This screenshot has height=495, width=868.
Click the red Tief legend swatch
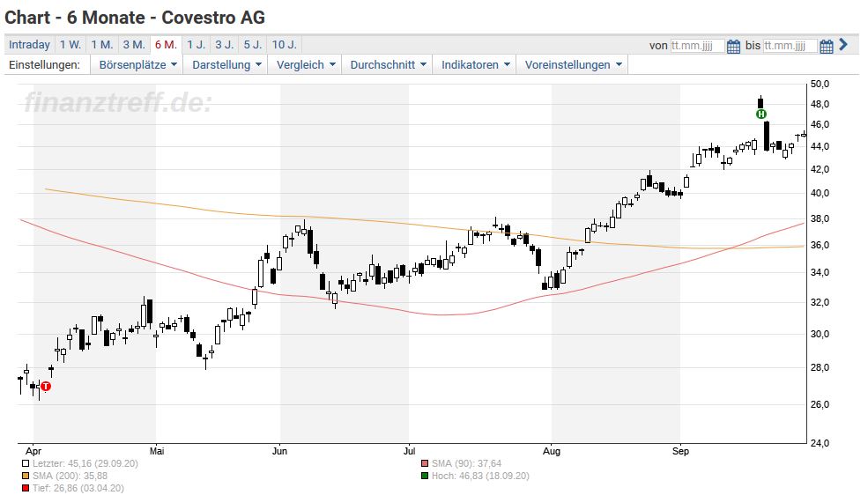[26, 488]
